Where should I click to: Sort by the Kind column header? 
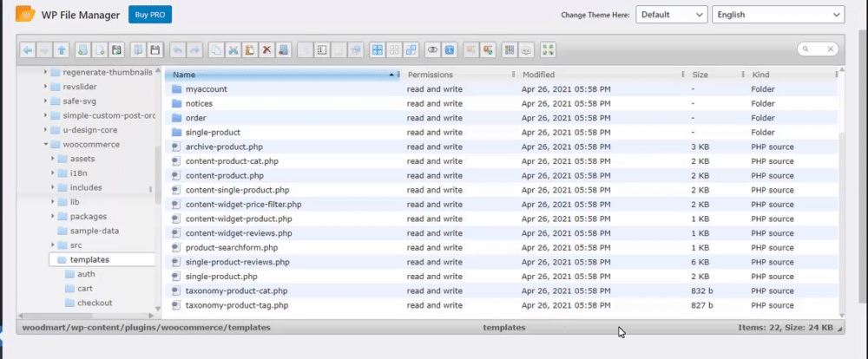click(x=792, y=75)
